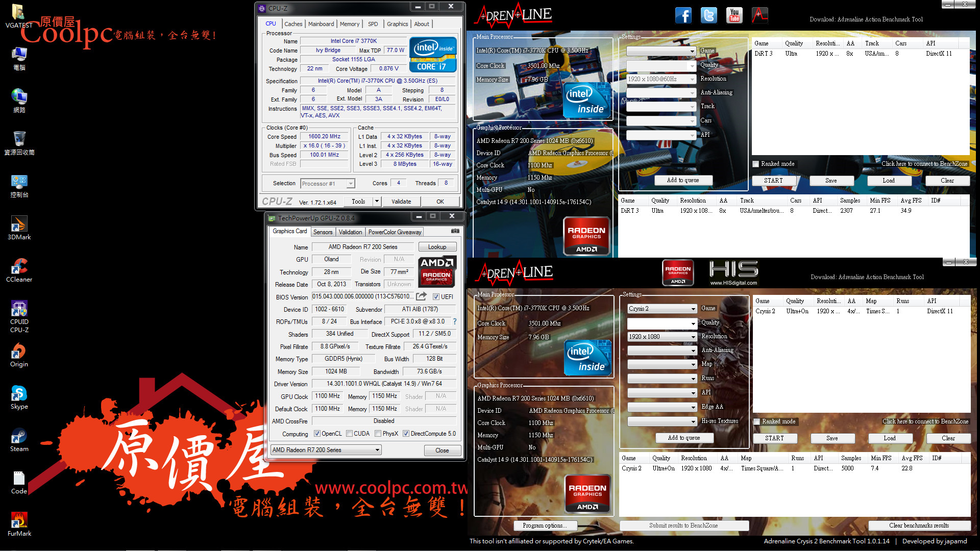Click Submit results to BenchZone button
The width and height of the screenshot is (980, 551).
coord(683,525)
